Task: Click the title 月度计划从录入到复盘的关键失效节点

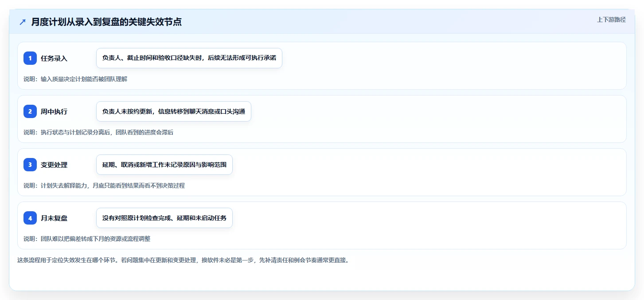Action: click(106, 22)
